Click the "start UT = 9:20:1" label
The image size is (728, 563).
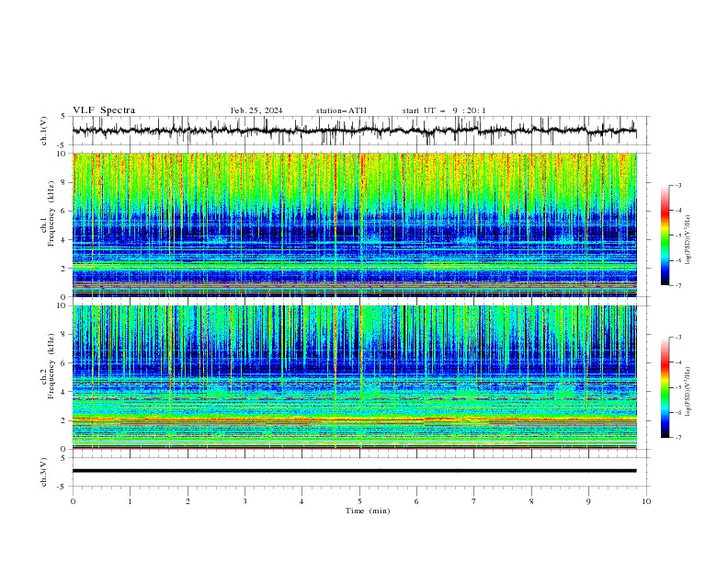point(444,110)
